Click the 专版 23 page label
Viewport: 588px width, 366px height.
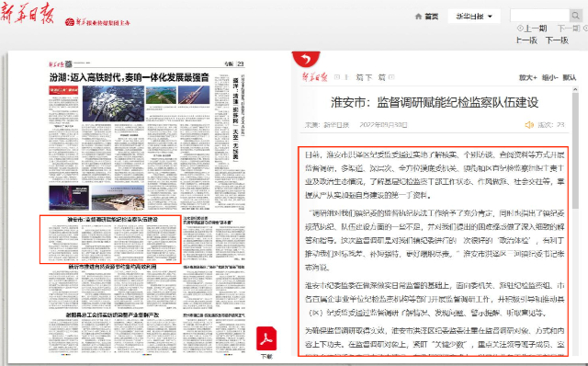[x=234, y=63]
